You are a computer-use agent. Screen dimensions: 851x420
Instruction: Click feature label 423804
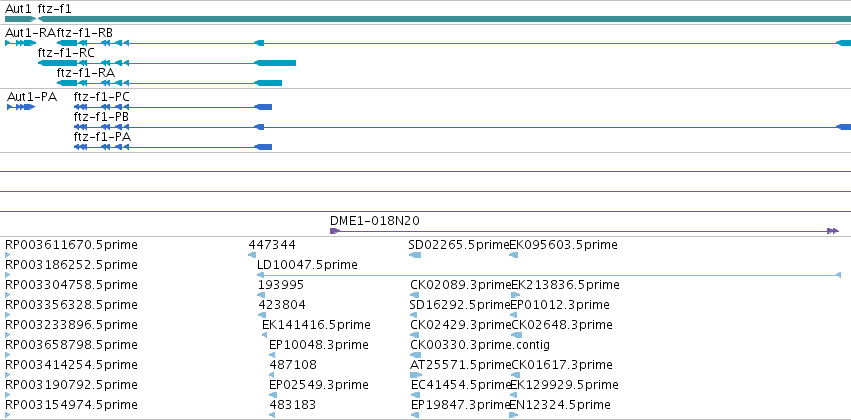pyautogui.click(x=282, y=304)
